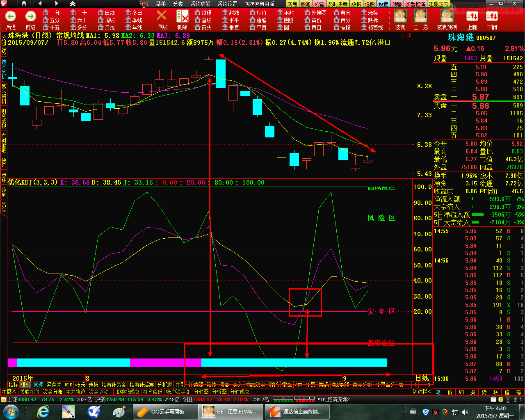Click the 交易 trade button
The width and height of the screenshot is (525, 420).
[x=292, y=4]
